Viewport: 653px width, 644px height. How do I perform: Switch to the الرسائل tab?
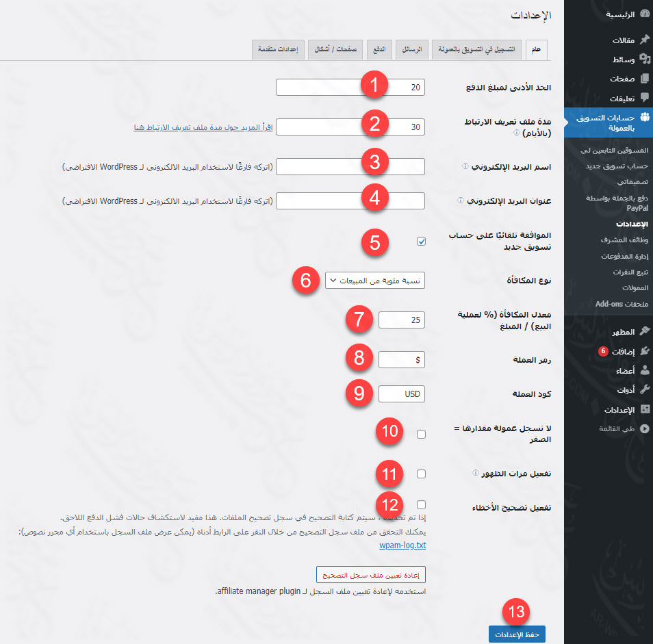412,49
